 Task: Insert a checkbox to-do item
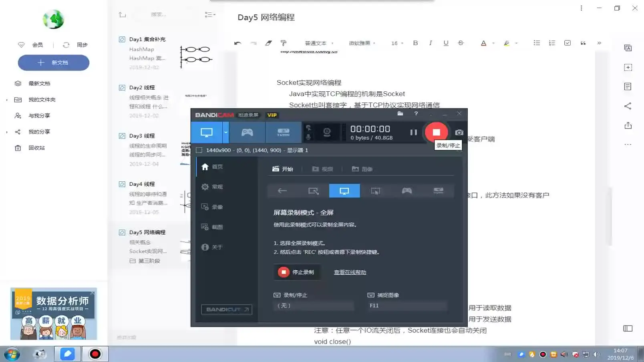coord(568,43)
